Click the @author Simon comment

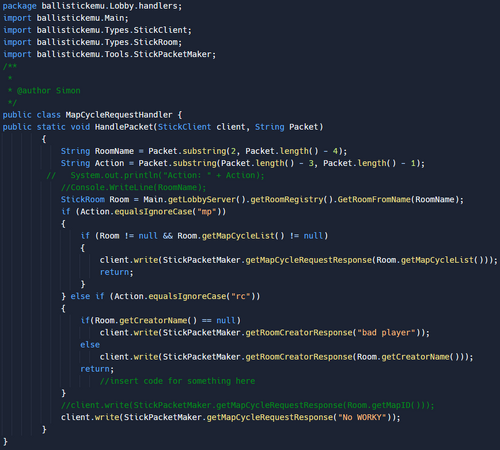49,91
